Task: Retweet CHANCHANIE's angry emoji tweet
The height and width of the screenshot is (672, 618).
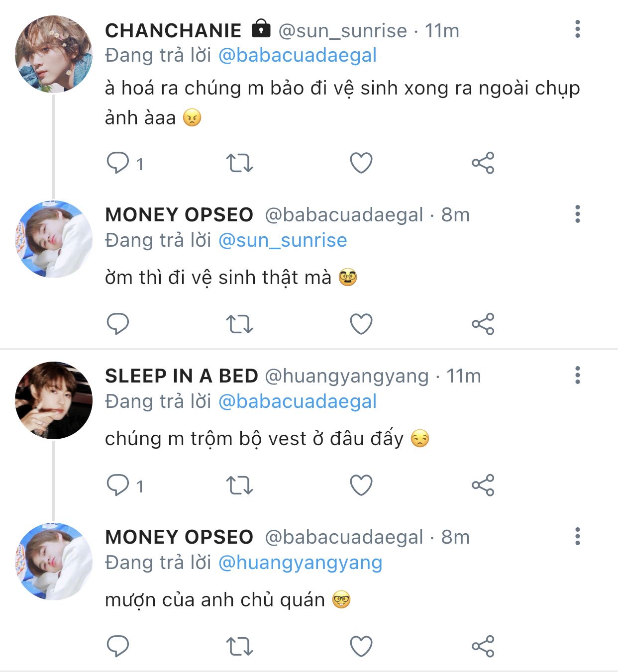Action: tap(239, 163)
